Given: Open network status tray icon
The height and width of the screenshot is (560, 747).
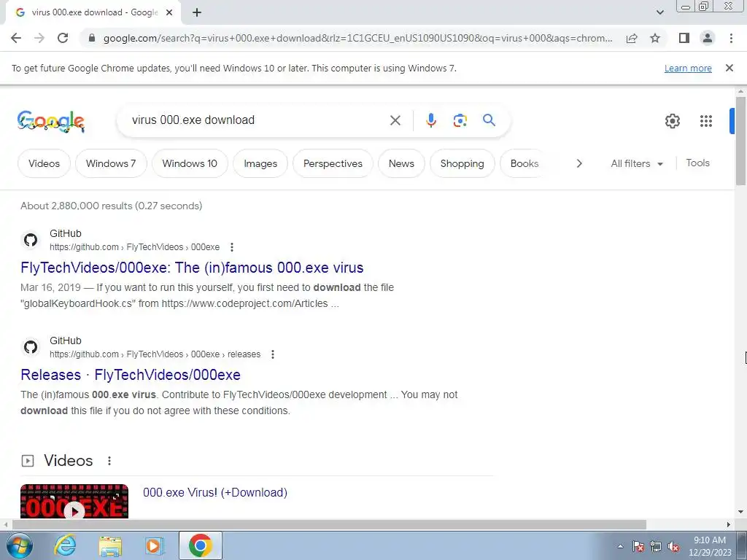Looking at the screenshot, I should point(656,547).
